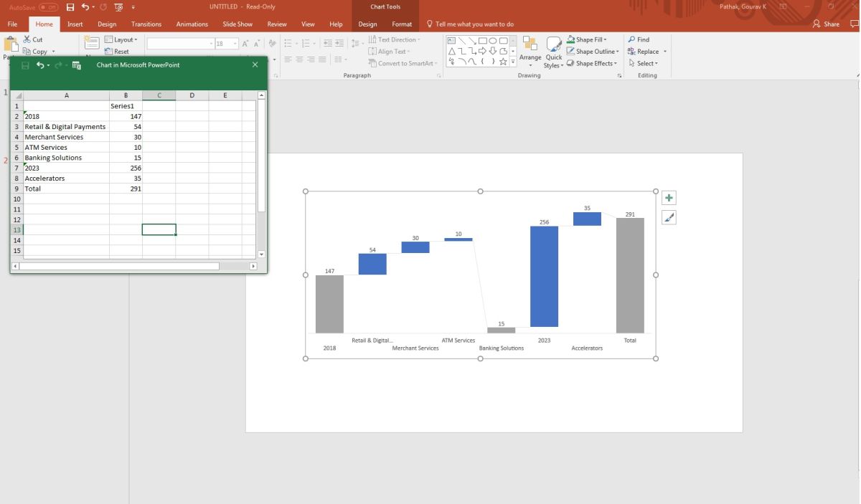The height and width of the screenshot is (504, 861).
Task: Open the Align Text dropdown
Action: [389, 52]
